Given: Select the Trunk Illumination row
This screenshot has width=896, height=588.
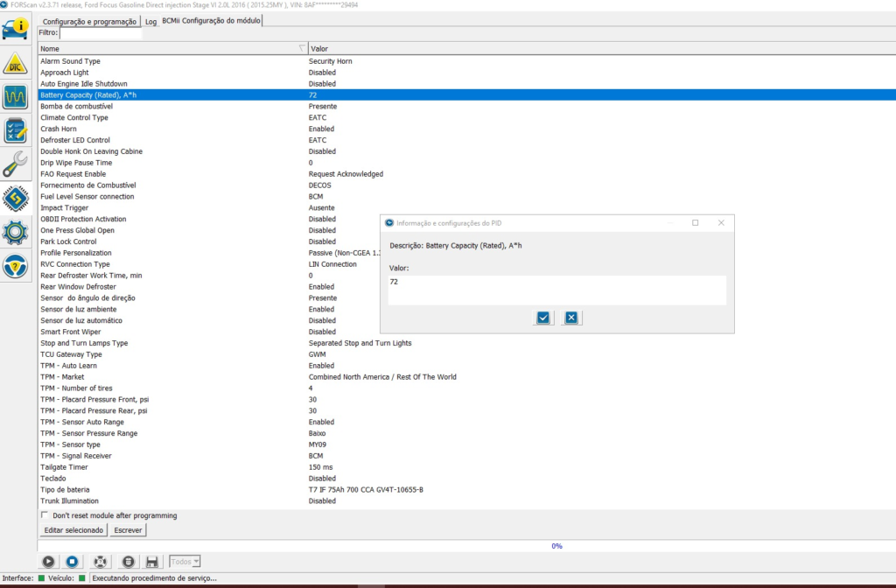Looking at the screenshot, I should tap(467, 501).
